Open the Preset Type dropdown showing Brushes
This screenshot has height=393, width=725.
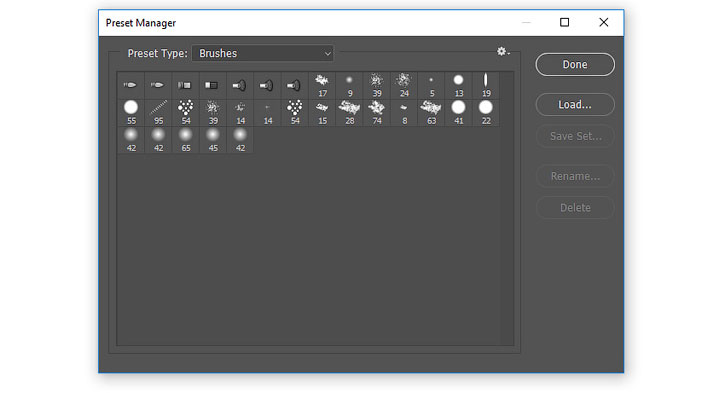(263, 53)
